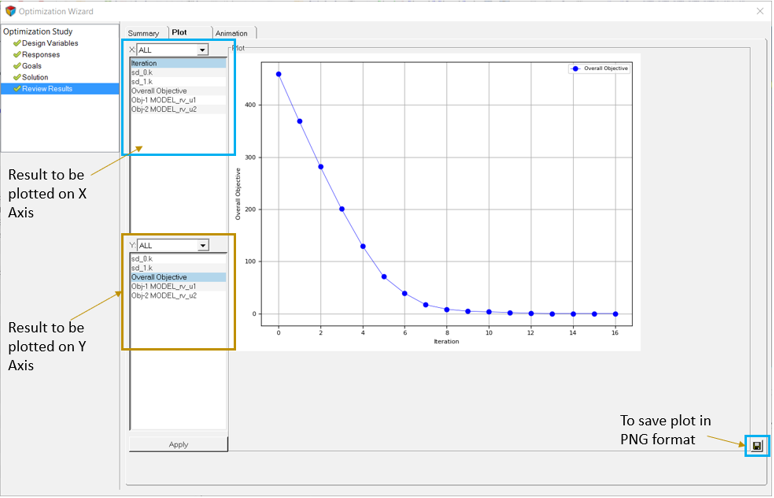The image size is (774, 498).
Task: Open Design Variables in the study tree
Action: point(50,43)
